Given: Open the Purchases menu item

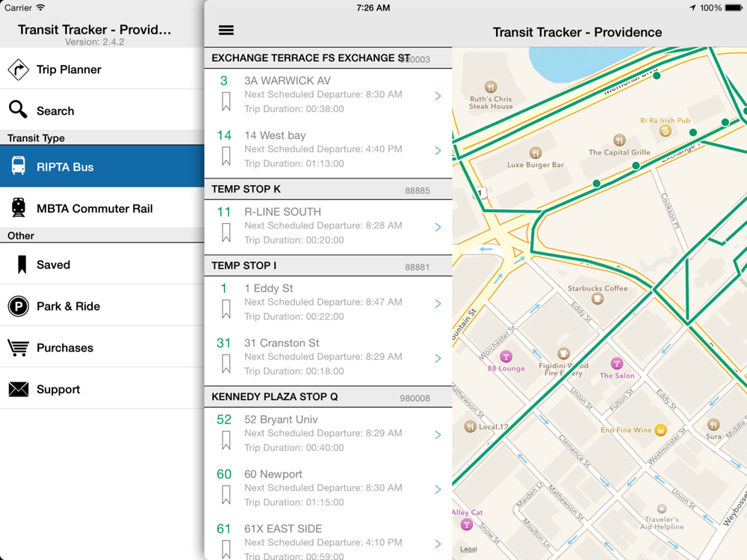Looking at the screenshot, I should 102,347.
